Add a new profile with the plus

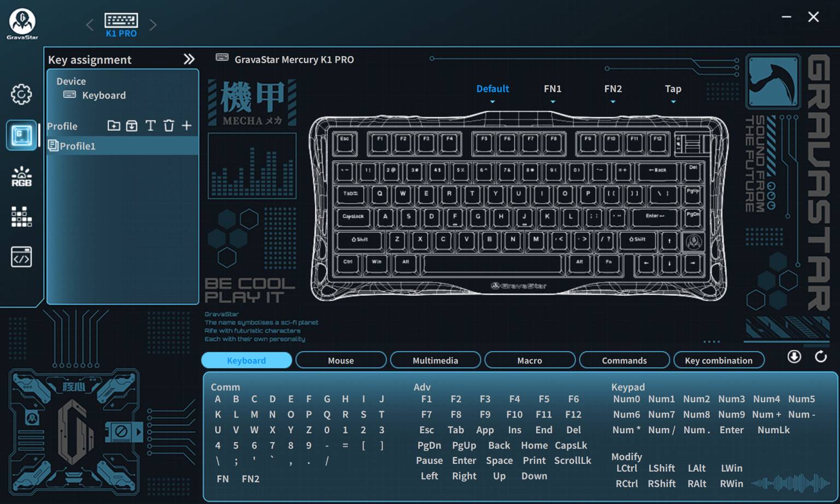(x=186, y=126)
